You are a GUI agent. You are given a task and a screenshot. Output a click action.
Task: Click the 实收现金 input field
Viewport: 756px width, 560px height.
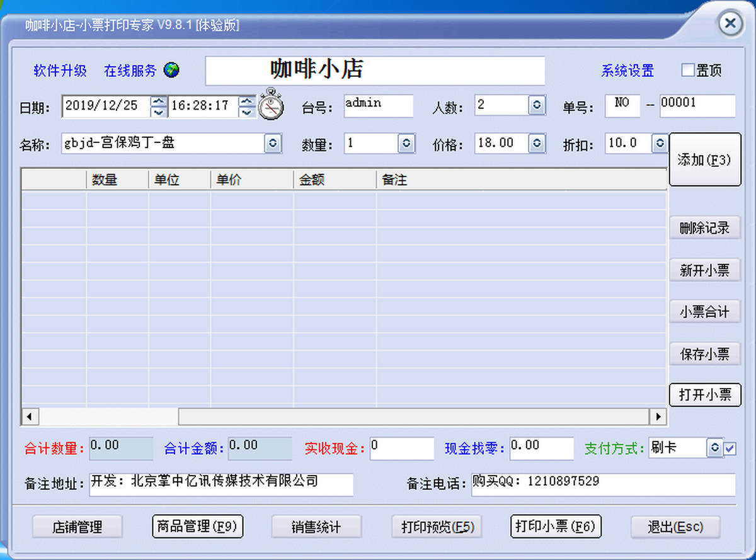[x=402, y=449]
